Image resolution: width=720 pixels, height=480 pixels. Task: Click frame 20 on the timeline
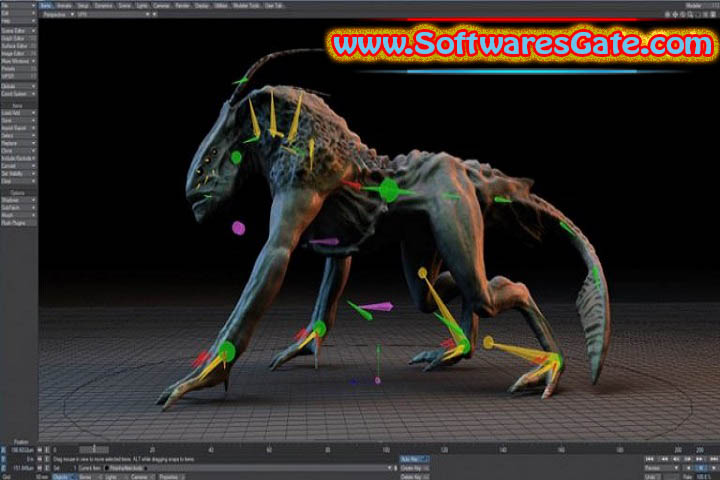(x=152, y=450)
